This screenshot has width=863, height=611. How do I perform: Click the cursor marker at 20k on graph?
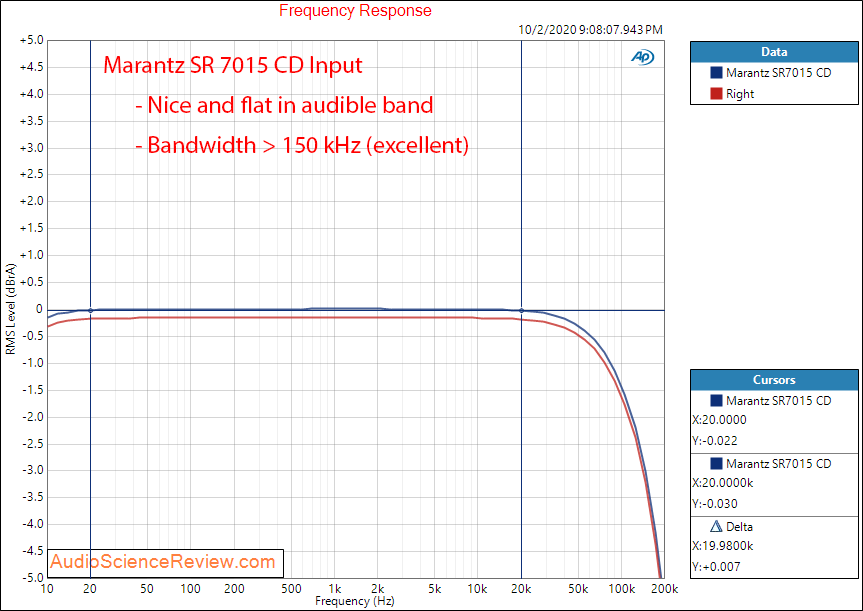521,310
